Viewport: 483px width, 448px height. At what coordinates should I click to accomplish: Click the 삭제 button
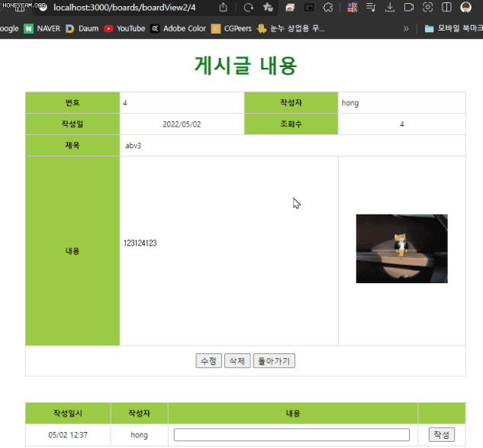pos(237,361)
